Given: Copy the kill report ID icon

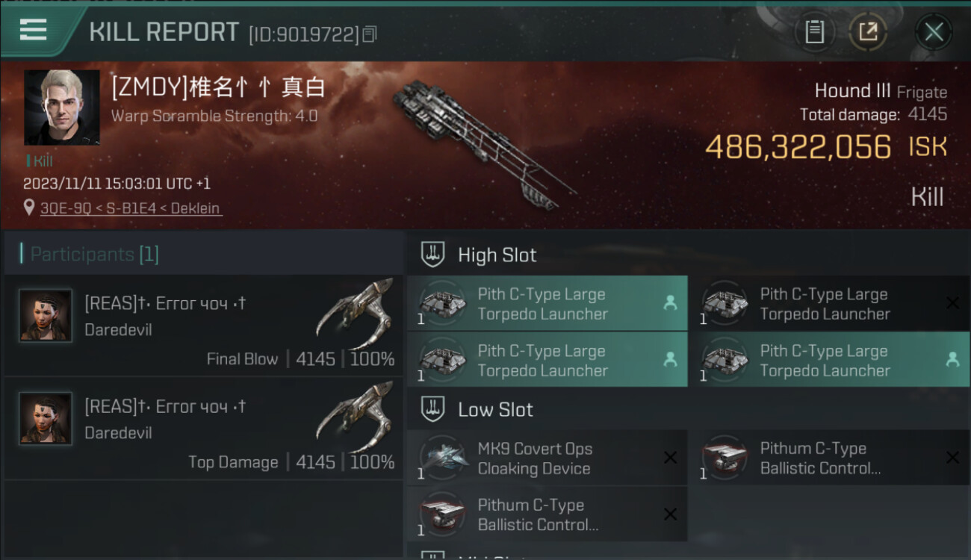Looking at the screenshot, I should point(370,34).
